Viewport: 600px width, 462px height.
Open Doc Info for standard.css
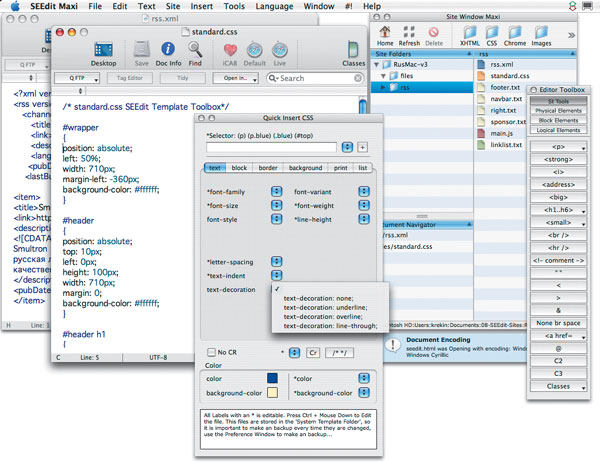[x=170, y=49]
